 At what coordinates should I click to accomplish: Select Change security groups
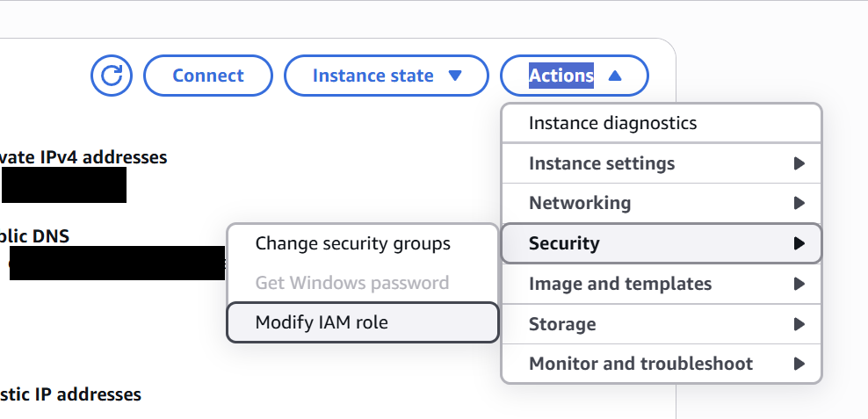tap(363, 243)
